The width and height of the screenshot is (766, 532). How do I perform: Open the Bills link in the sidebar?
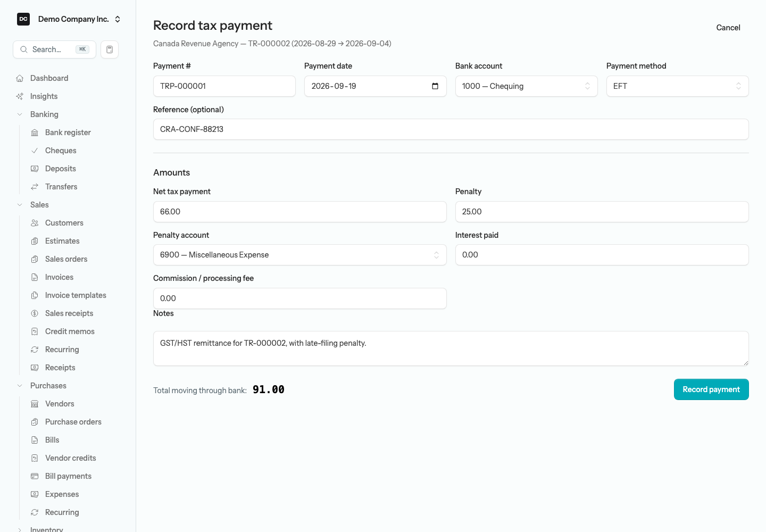[52, 440]
